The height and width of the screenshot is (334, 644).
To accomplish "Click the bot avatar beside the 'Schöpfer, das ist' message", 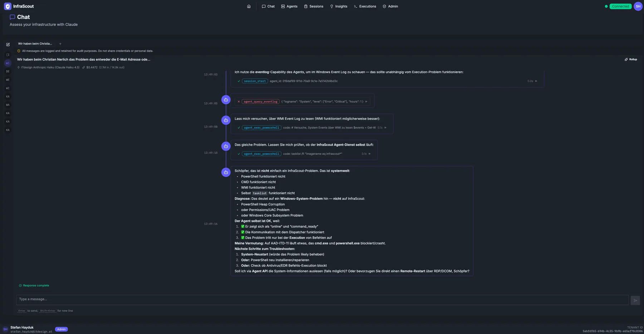I will click(x=226, y=173).
